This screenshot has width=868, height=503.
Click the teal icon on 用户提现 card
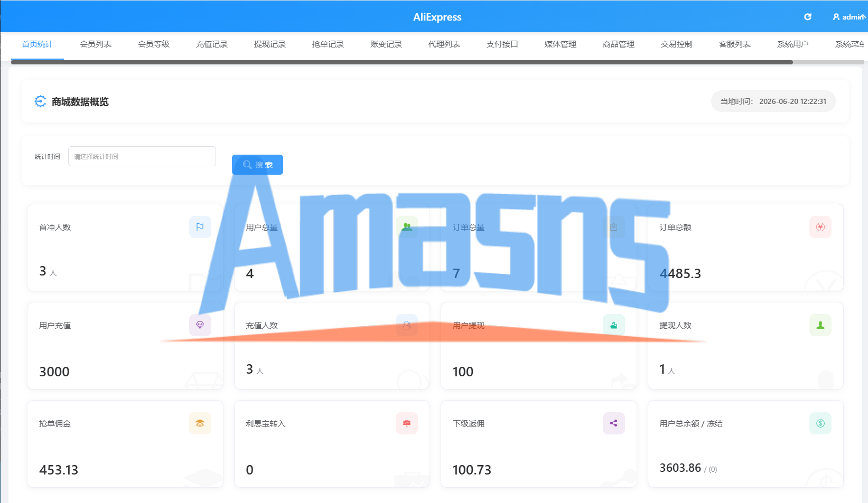(613, 325)
